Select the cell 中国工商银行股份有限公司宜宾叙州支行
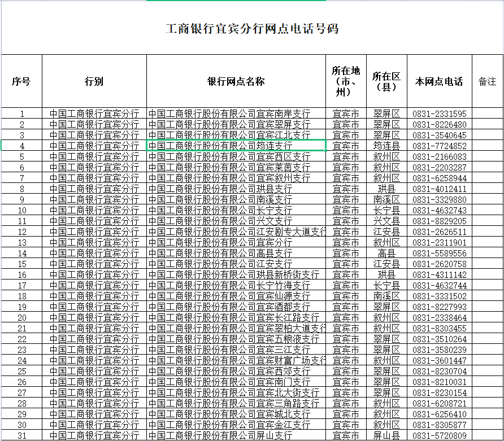 click(x=236, y=178)
